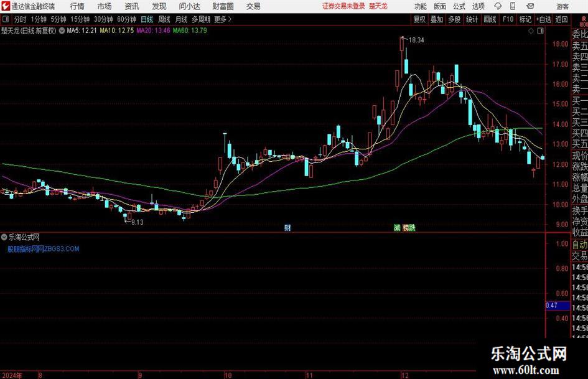Click the 楚天龙(日线,前复权) chart title

click(29, 30)
